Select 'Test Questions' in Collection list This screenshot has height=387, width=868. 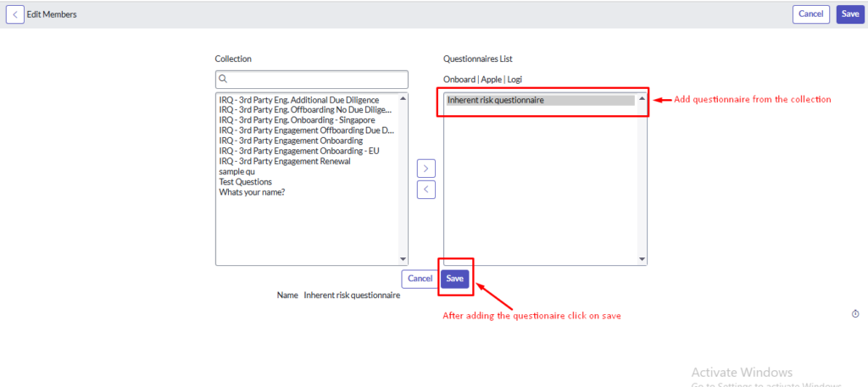tap(245, 181)
